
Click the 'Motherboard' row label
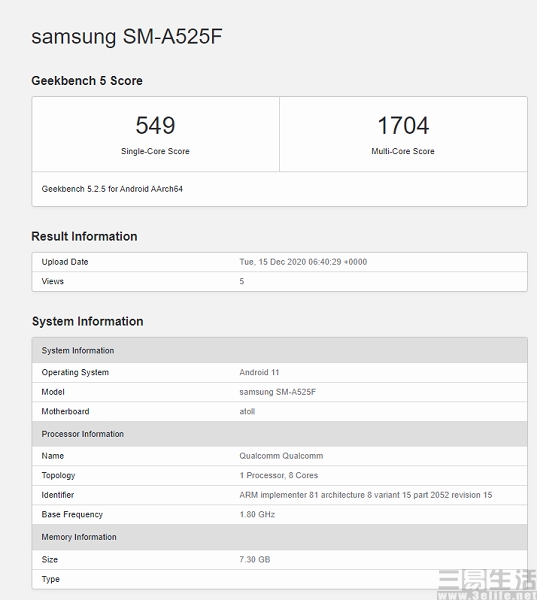[x=65, y=411]
